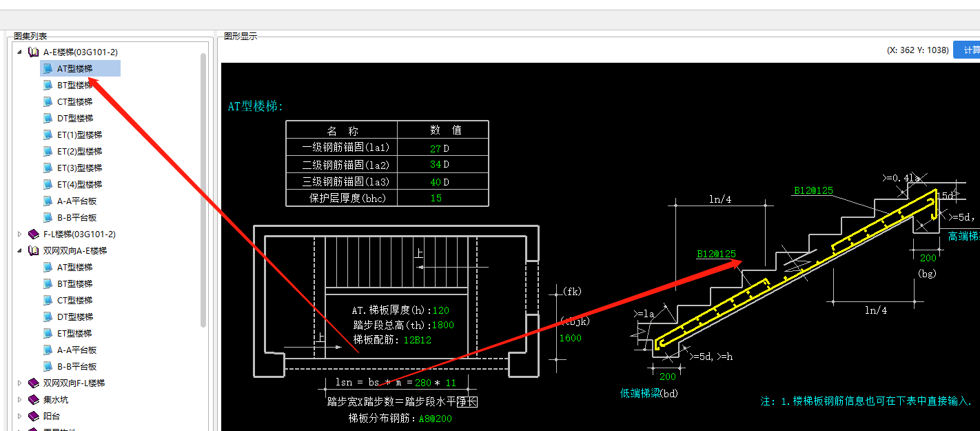The width and height of the screenshot is (980, 431).
Task: Click BT型楼梯 icon under A-E楼梯(03G101-2)
Action: click(x=48, y=85)
